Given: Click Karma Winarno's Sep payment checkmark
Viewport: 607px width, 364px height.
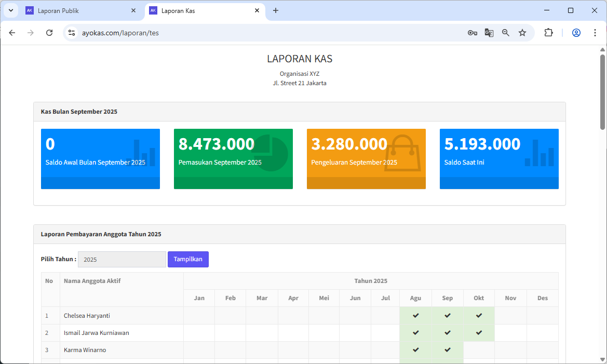Looking at the screenshot, I should (447, 349).
